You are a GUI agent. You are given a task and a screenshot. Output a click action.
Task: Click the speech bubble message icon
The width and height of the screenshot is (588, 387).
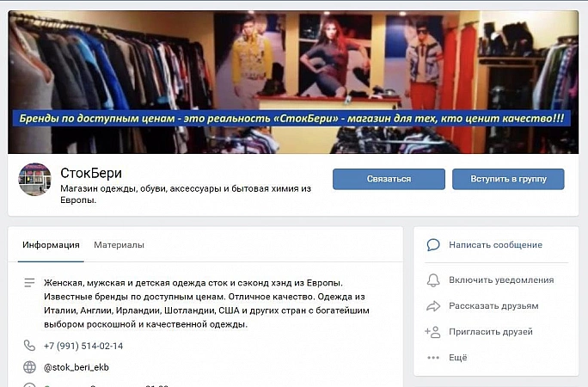(433, 245)
